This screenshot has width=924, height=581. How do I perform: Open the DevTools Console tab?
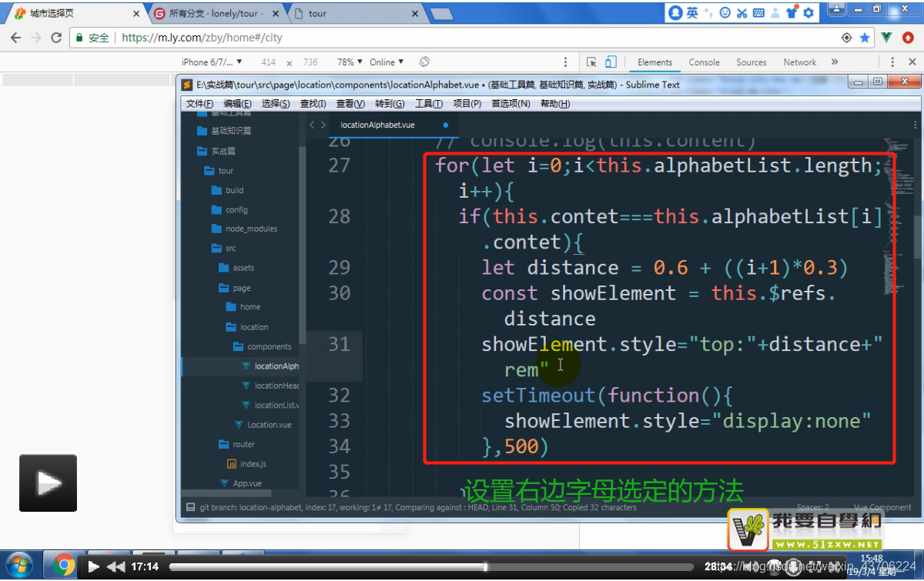tap(704, 62)
